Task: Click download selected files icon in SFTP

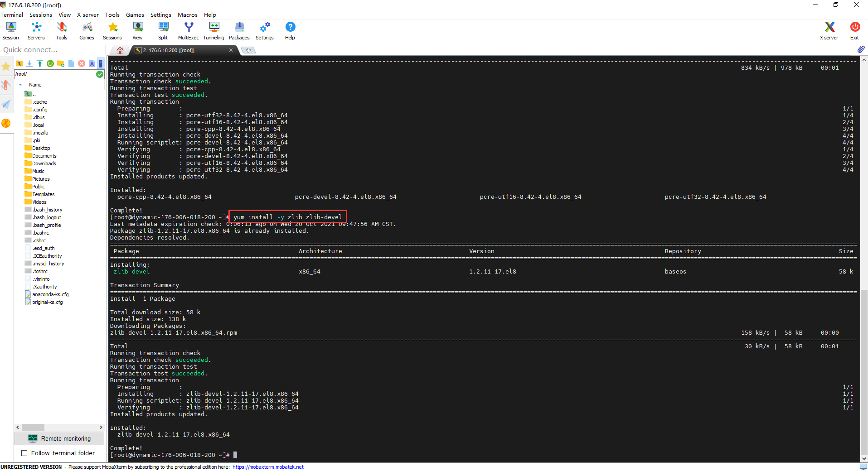Action: pyautogui.click(x=29, y=63)
